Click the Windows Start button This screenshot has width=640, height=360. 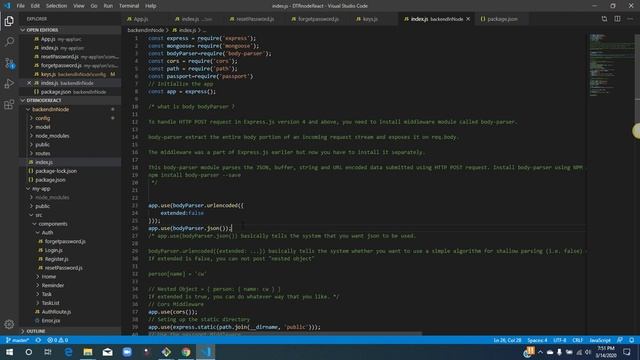9,352
